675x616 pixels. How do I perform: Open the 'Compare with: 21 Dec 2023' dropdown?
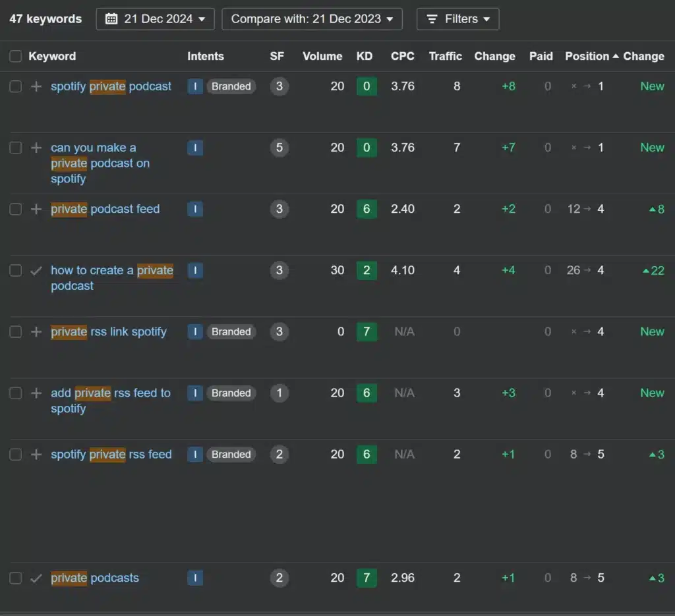(312, 18)
